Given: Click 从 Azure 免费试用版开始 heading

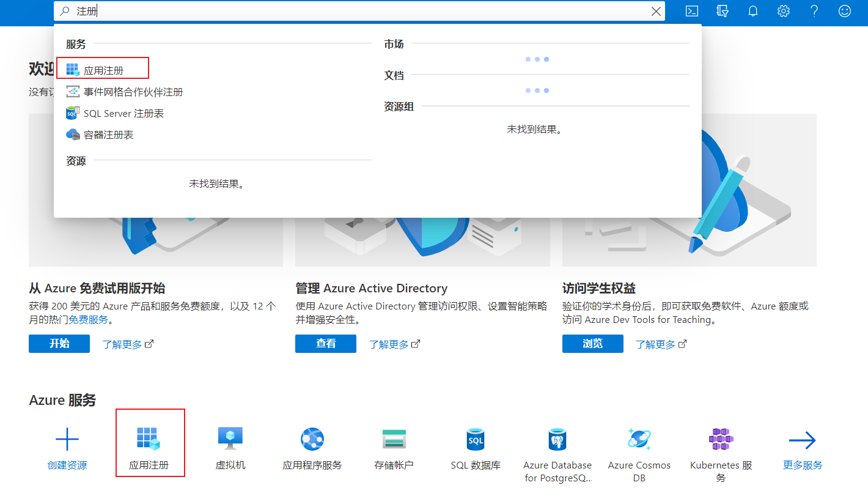Looking at the screenshot, I should point(97,288).
